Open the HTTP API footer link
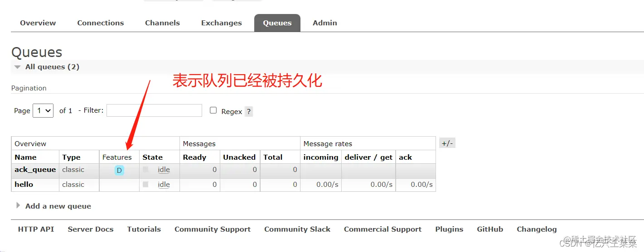The height and width of the screenshot is (252, 644). coord(36,229)
